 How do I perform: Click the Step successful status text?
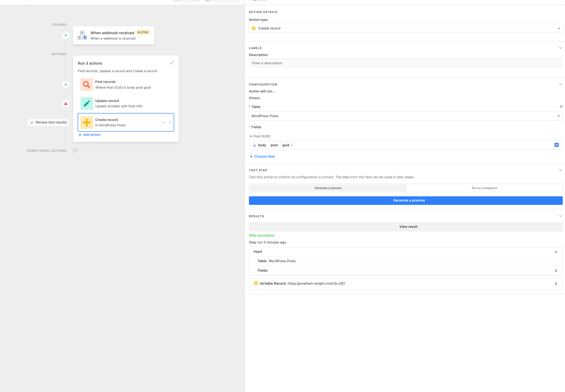[261, 235]
